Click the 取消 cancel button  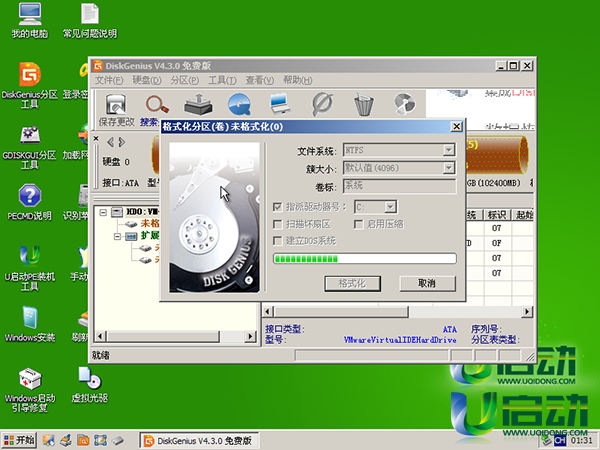(x=427, y=284)
